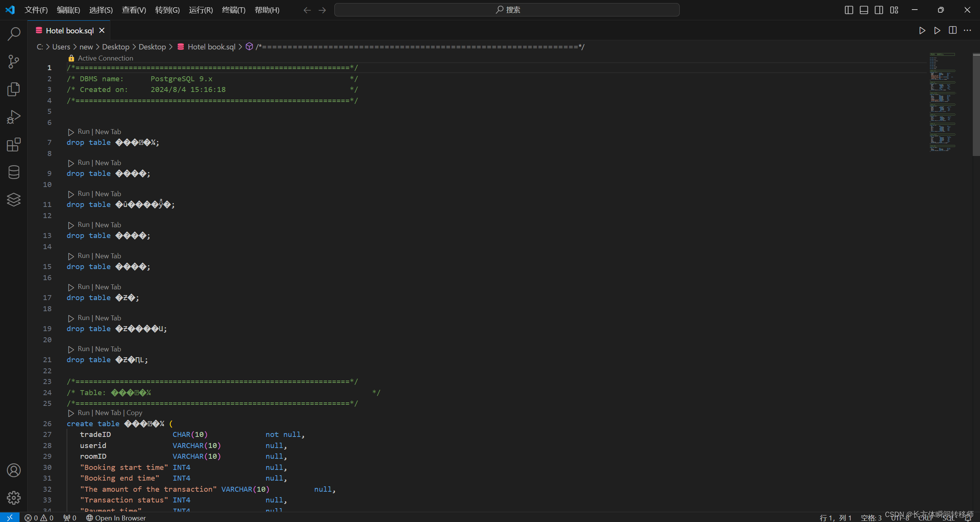Click the ports forwarded indicator showing 0
Screen dimensions: 980x522
[70, 517]
